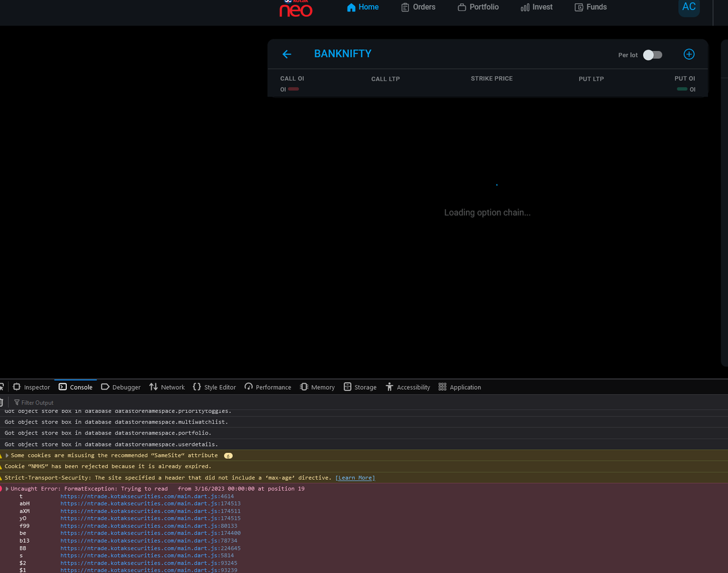
Task: Open the AC account avatar
Action: click(x=689, y=7)
